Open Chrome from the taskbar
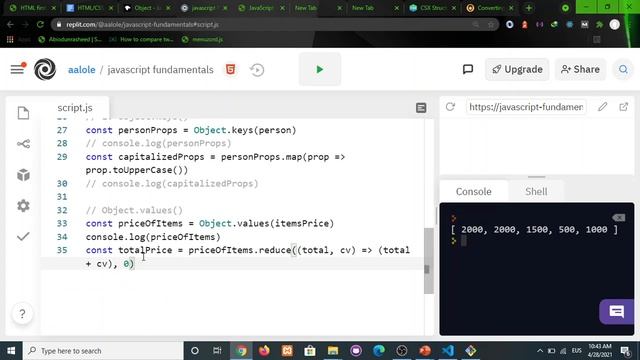640x360 pixels. click(x=241, y=351)
